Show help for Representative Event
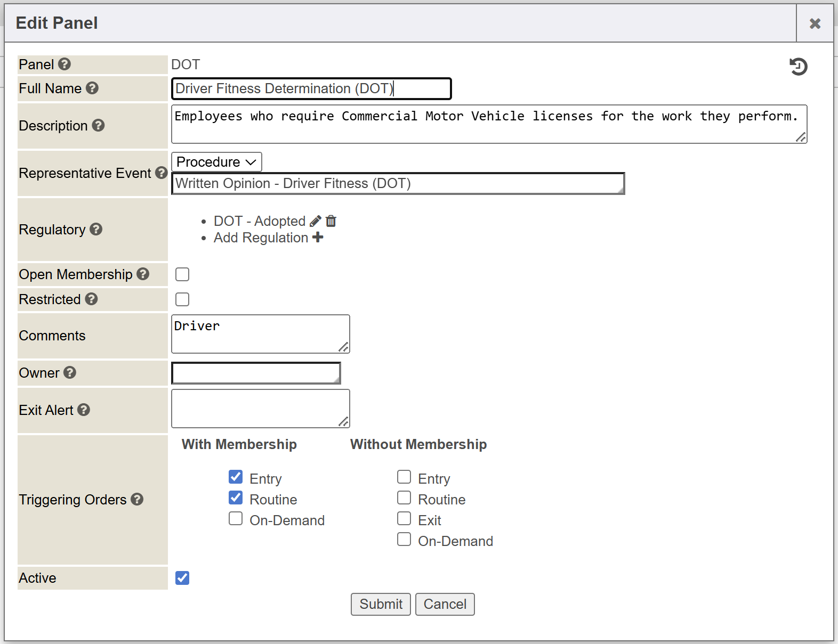The width and height of the screenshot is (838, 644). click(x=161, y=173)
